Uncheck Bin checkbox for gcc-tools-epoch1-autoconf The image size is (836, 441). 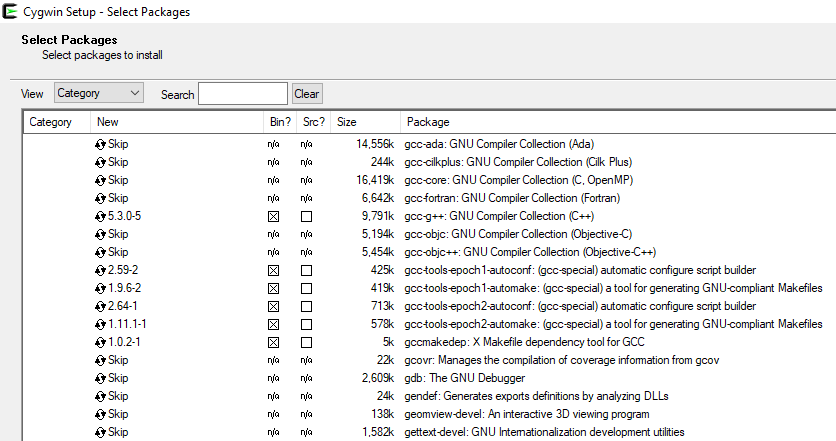pyautogui.click(x=274, y=270)
